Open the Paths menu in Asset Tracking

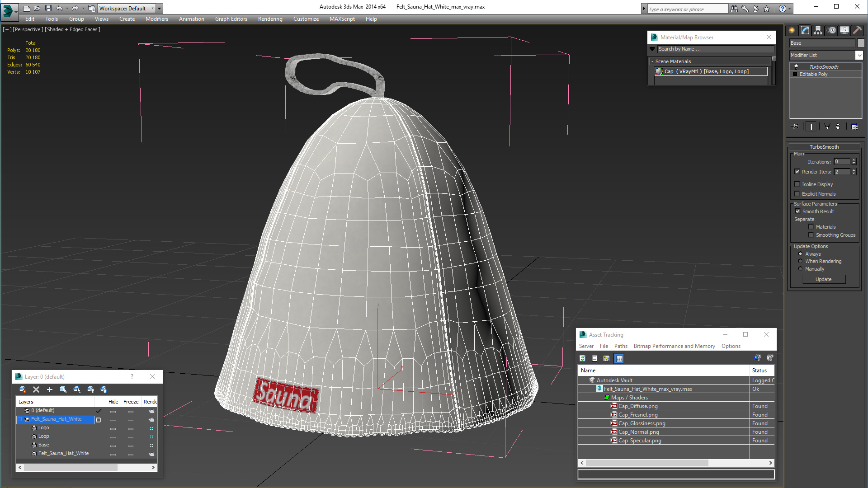620,346
